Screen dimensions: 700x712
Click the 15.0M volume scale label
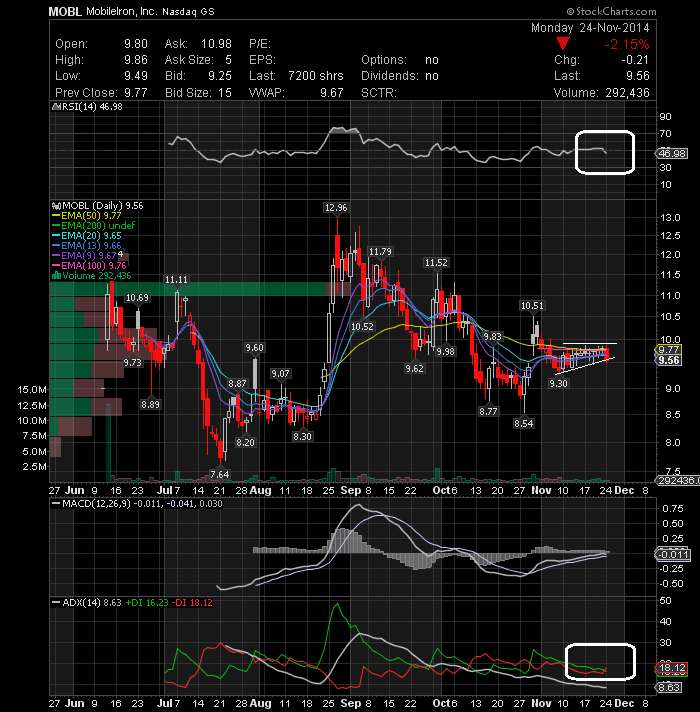tap(32, 390)
